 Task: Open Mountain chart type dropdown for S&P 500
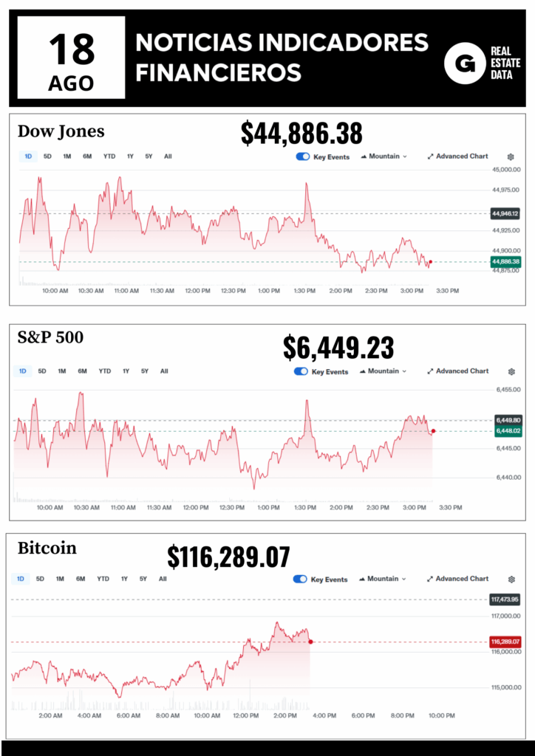point(384,371)
